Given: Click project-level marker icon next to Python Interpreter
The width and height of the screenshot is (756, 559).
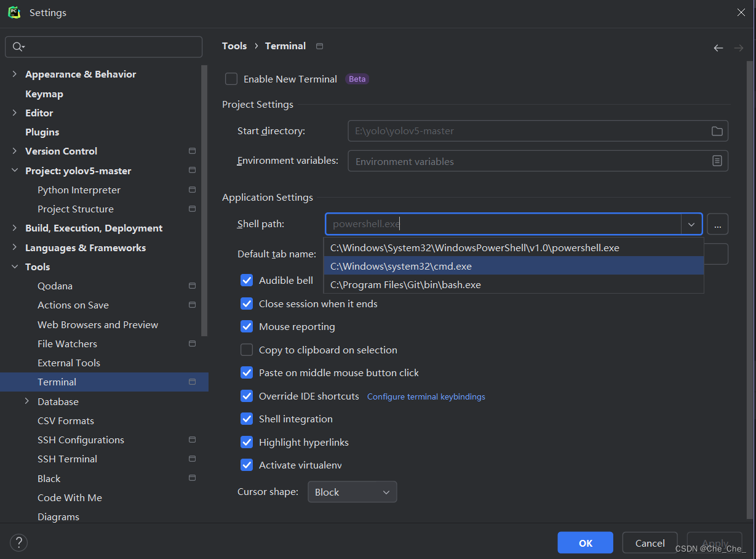Looking at the screenshot, I should coord(192,190).
